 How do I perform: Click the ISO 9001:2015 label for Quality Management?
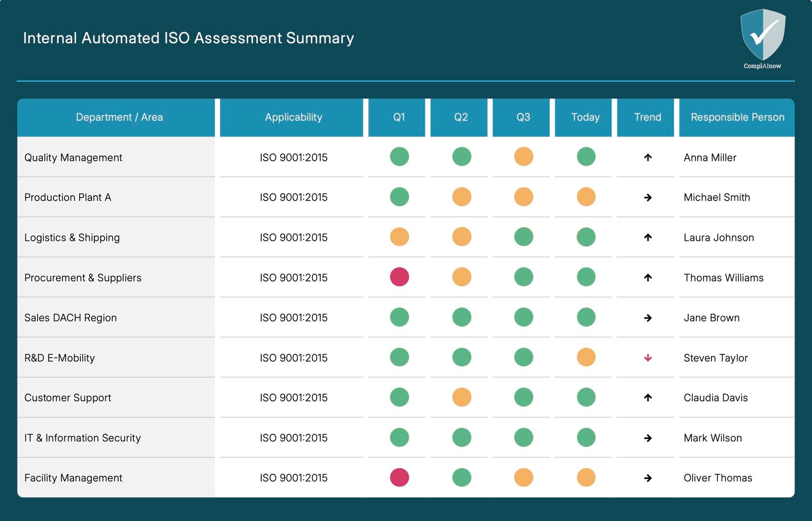[293, 157]
